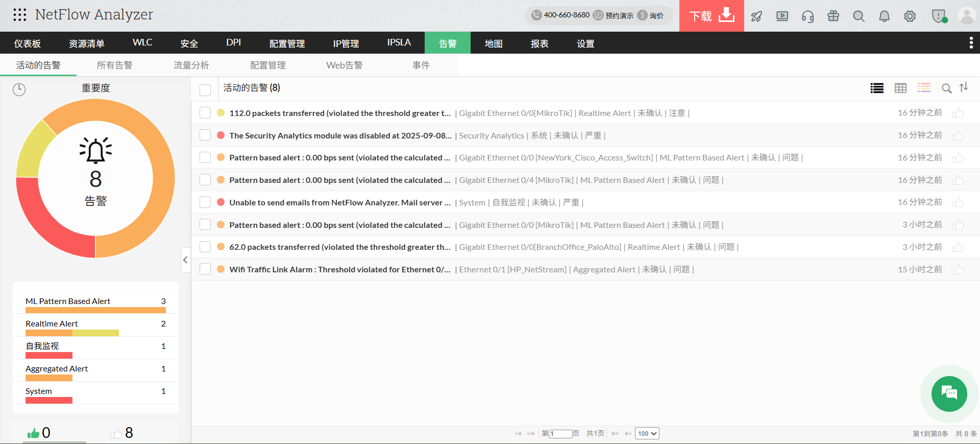Open the video presentation icon
980x444 pixels.
(782, 16)
